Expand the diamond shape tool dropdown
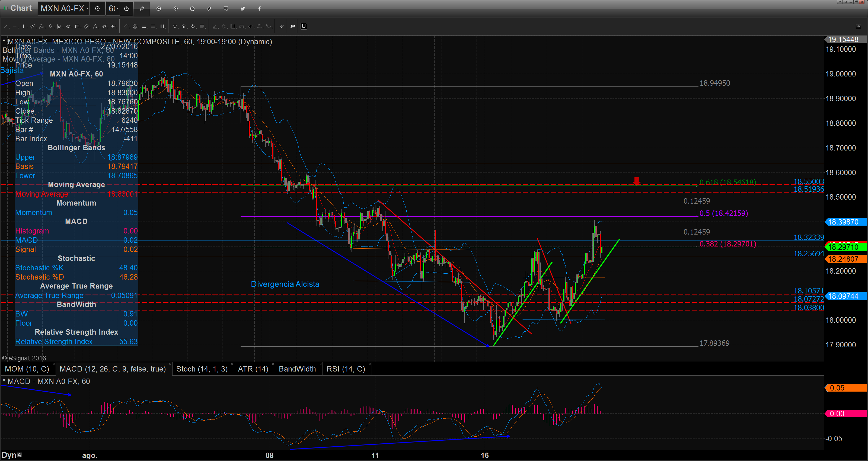Screen dimensions: 868x461 pyautogui.click(x=90, y=28)
